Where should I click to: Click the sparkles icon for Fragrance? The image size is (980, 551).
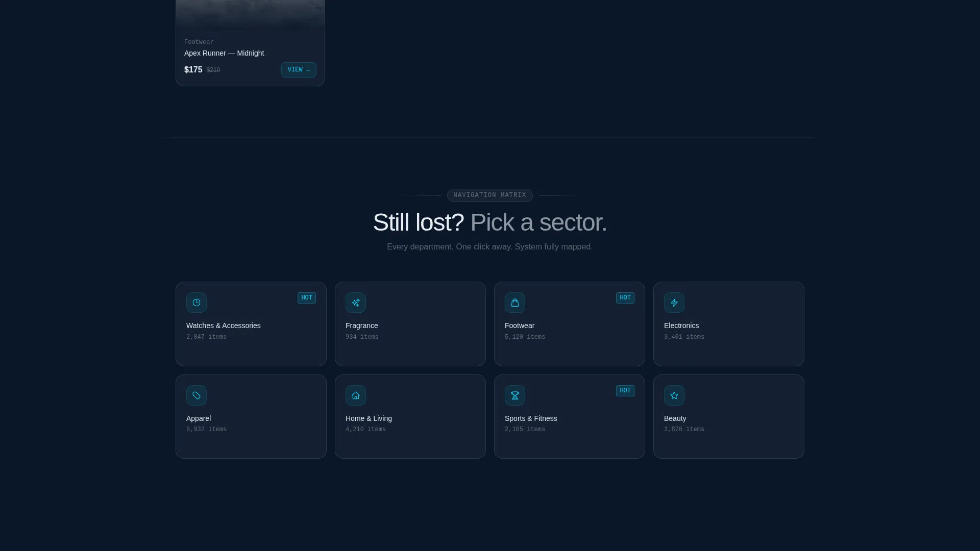[x=356, y=303]
